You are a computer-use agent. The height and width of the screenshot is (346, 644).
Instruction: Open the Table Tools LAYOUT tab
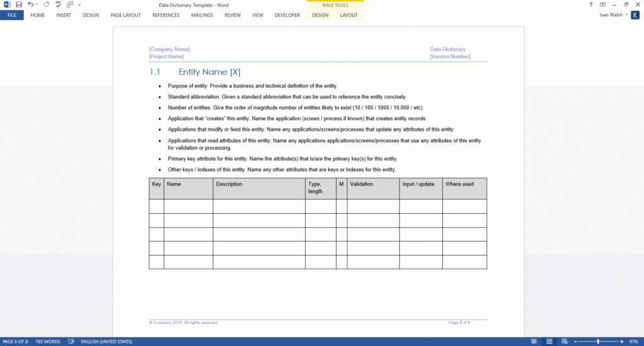tap(348, 15)
